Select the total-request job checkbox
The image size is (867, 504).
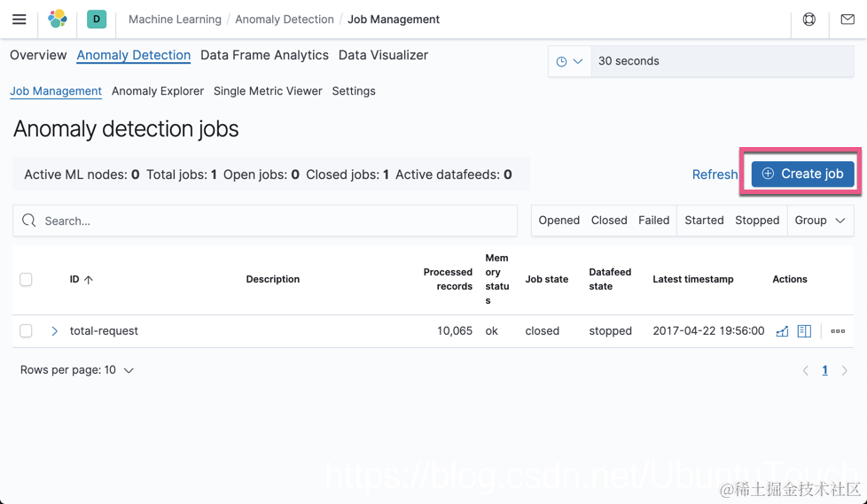pos(26,330)
